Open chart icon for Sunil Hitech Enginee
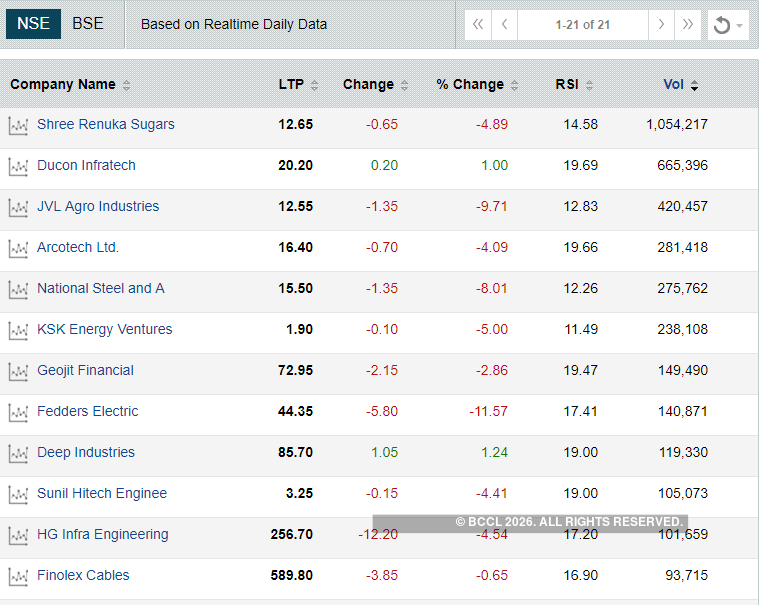Viewport: 769px width, 605px height. point(18,495)
